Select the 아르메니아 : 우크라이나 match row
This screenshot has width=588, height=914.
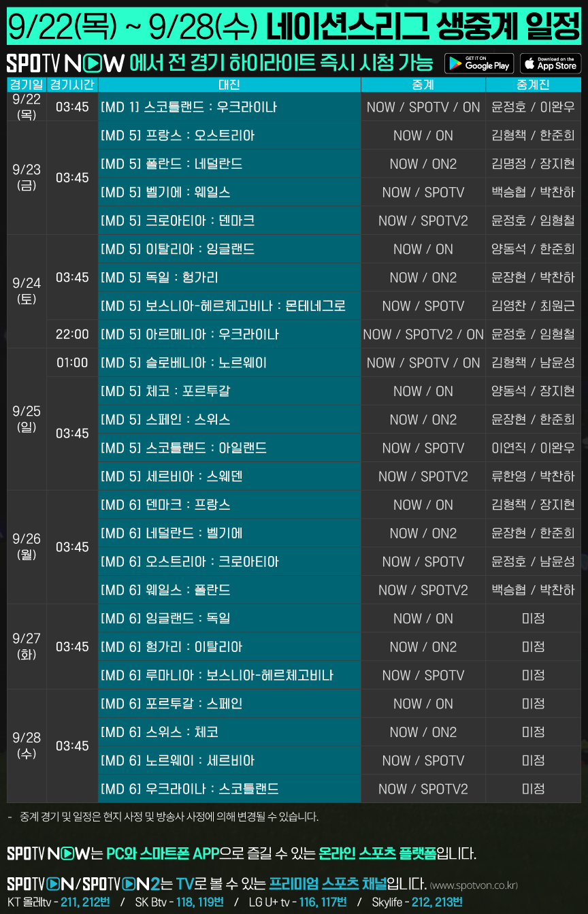229,334
